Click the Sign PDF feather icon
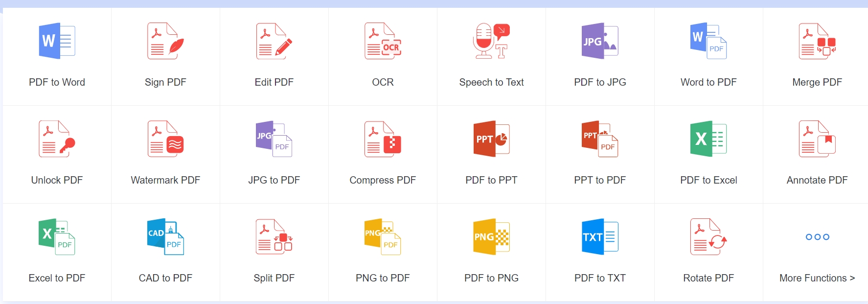Image resolution: width=868 pixels, height=304 pixels. tap(165, 41)
